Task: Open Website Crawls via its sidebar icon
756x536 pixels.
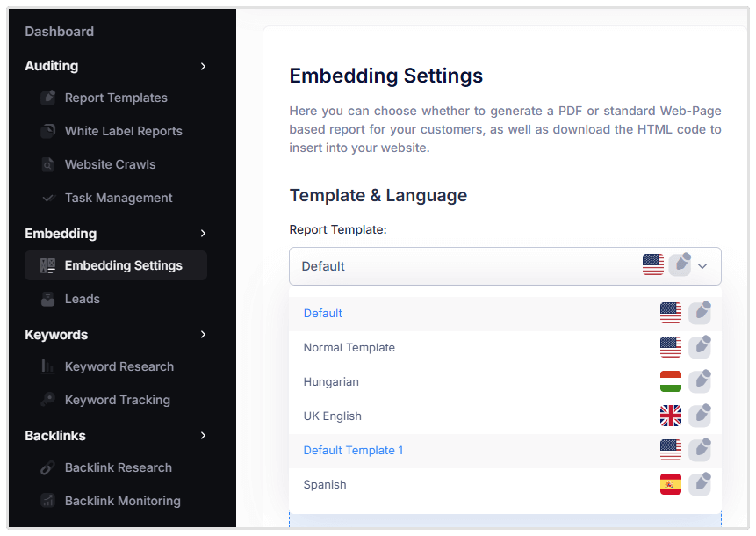Action: [x=48, y=163]
